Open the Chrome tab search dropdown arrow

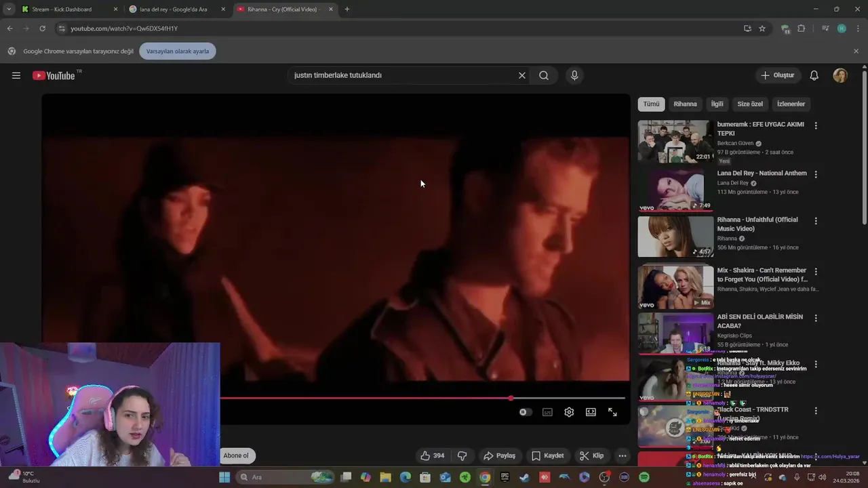tap(9, 9)
